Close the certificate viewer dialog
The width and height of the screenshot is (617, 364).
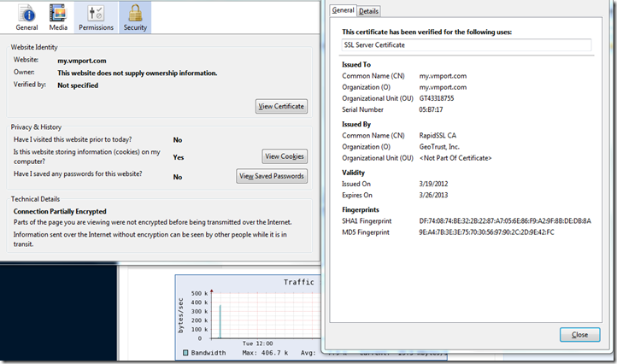tap(579, 334)
